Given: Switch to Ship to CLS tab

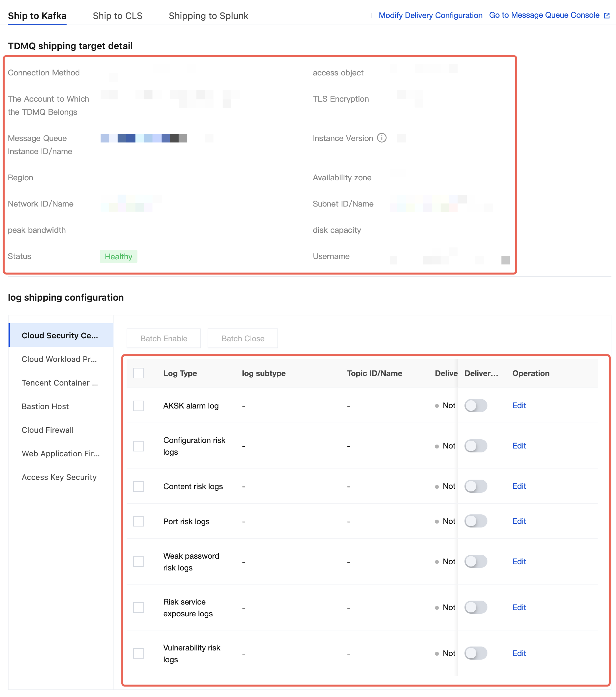Looking at the screenshot, I should pos(118,16).
